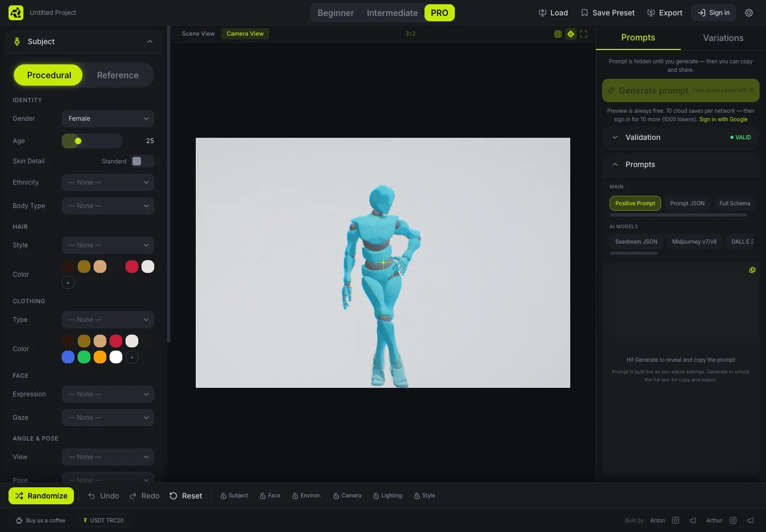Click the Generate prompt button
Screen dimensions: 766x532
681,90
